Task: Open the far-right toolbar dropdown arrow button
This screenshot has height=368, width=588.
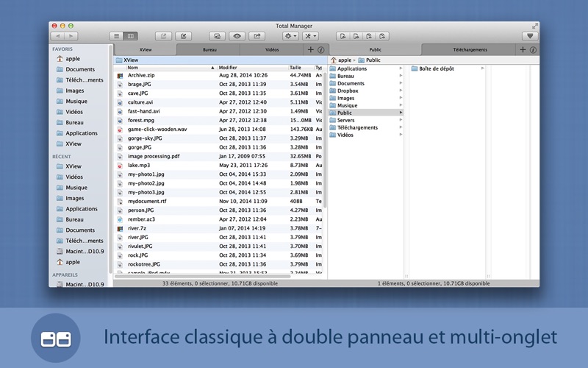Action: click(x=530, y=36)
